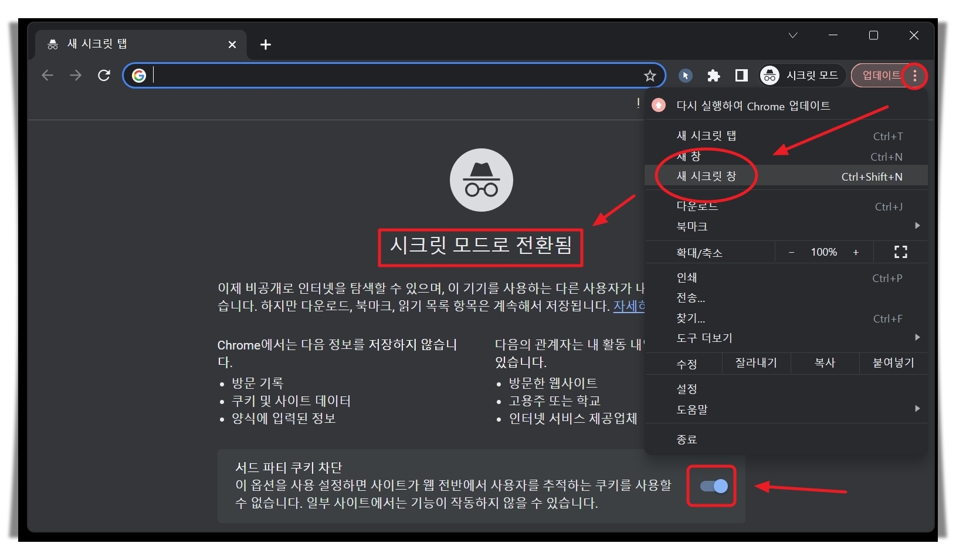Expand the 북마크 submenu

pos(786,226)
